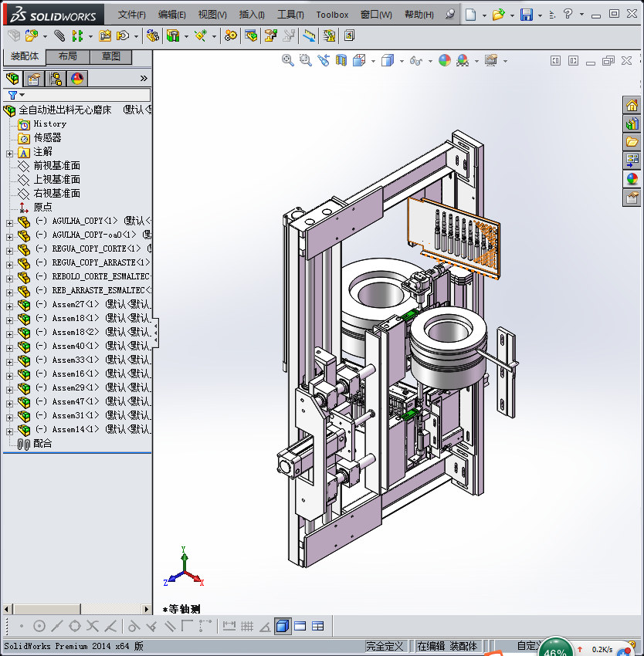
Task: Open the Toolbox menu
Action: [332, 15]
